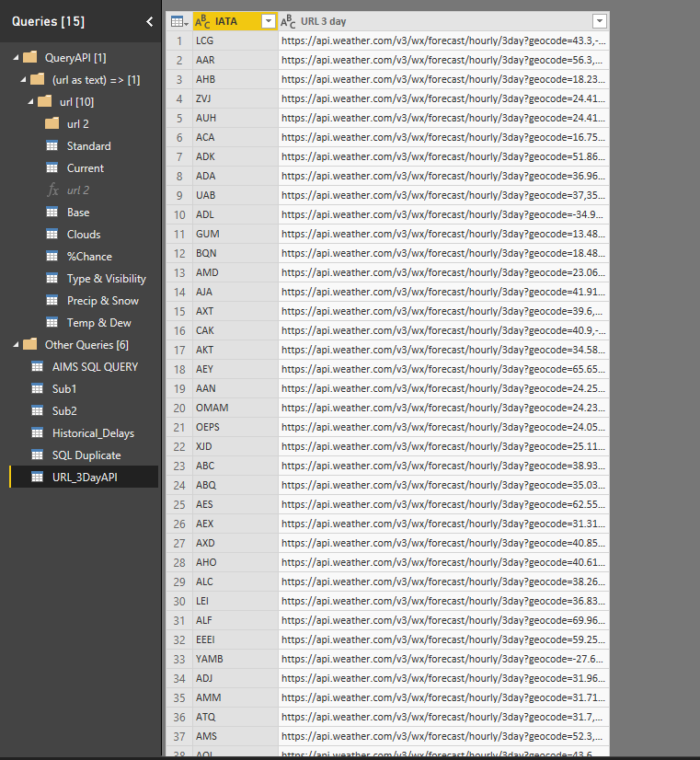Select the Current query
The image size is (700, 760).
coord(86,168)
